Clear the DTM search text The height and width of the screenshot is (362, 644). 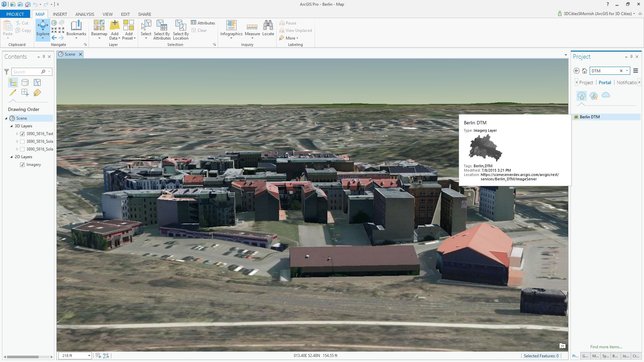[621, 71]
